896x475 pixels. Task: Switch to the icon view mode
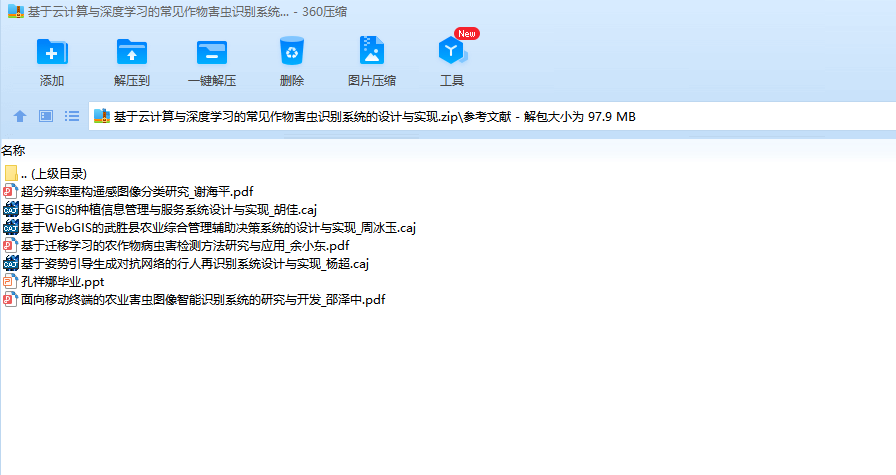[46, 117]
